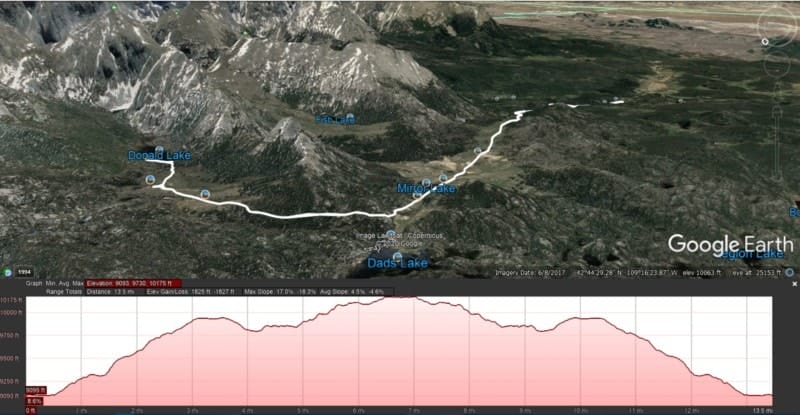Viewport: 800px width, 415px height.
Task: Click the imagery streaming status icon at bottom right
Action: [789, 273]
